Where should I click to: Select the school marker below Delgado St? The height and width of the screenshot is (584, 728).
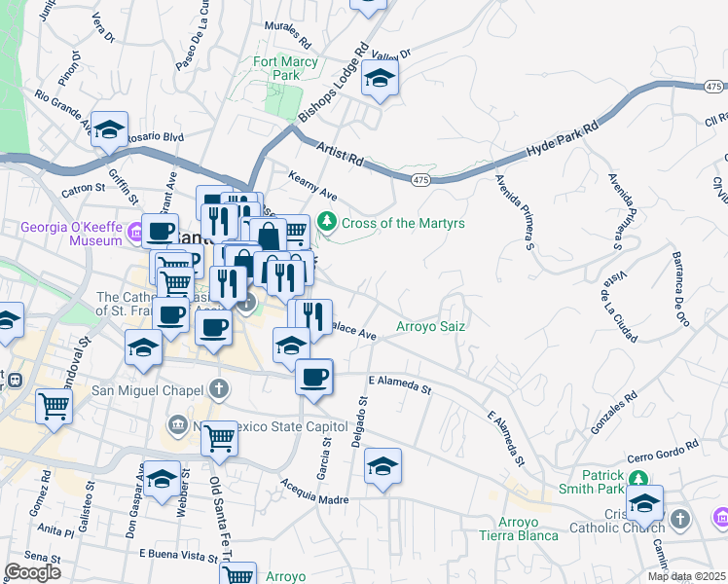pos(383,465)
